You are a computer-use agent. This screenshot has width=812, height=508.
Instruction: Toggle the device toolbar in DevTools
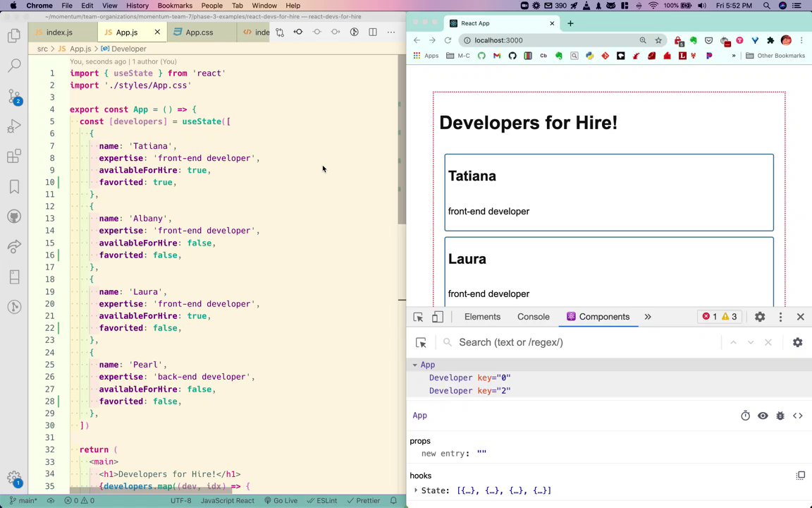(438, 317)
